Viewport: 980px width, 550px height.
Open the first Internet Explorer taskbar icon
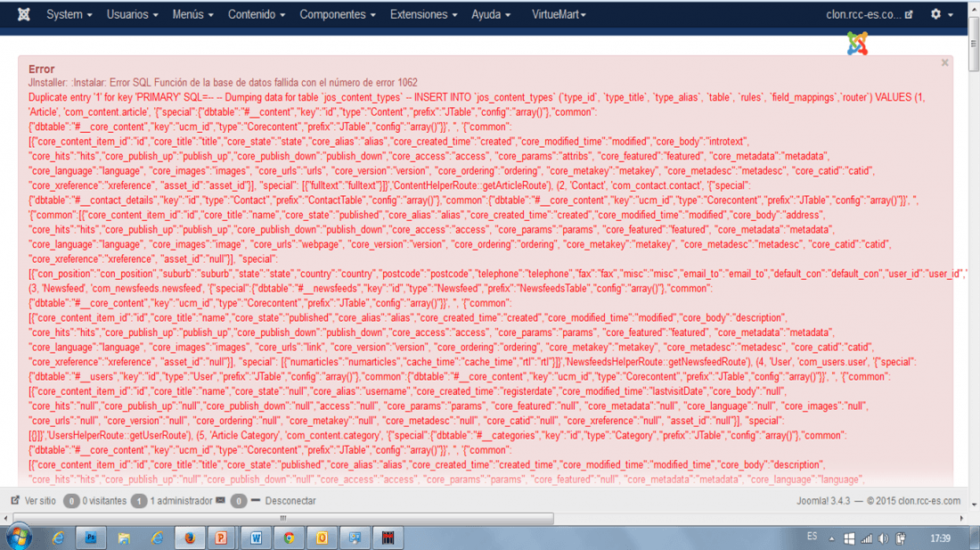[58, 538]
